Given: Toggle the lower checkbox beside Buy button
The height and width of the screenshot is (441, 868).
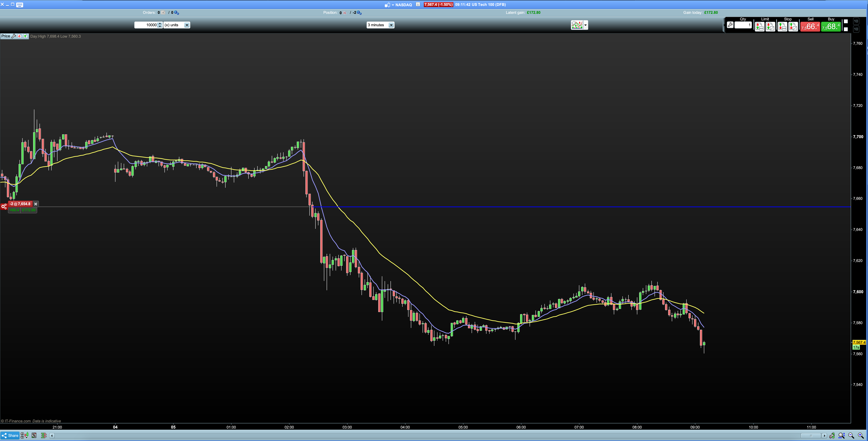Looking at the screenshot, I should [x=846, y=29].
